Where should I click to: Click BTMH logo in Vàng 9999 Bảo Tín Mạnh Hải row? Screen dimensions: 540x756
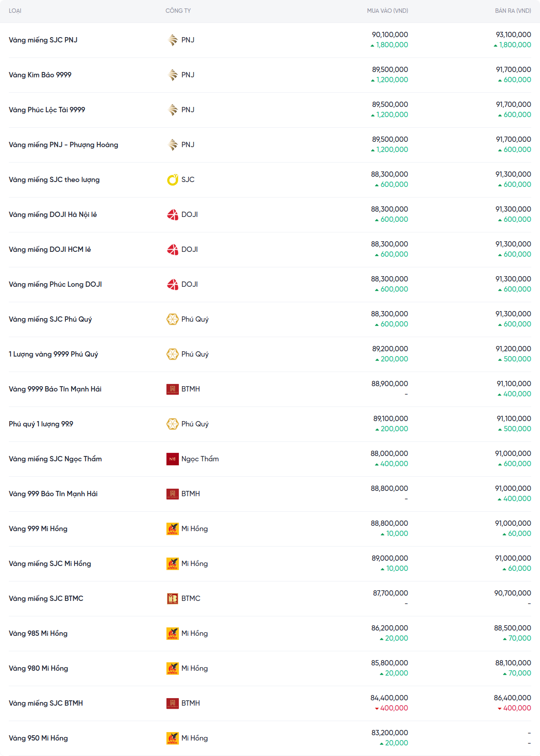(x=173, y=389)
